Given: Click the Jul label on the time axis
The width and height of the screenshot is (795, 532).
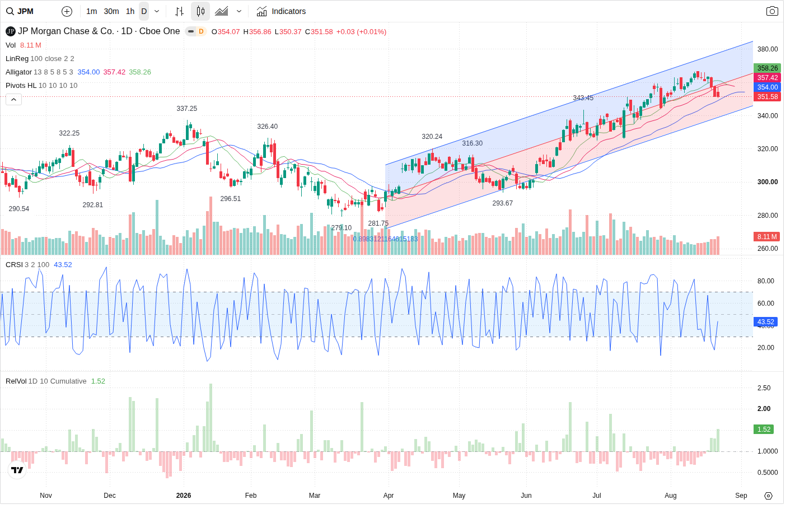Looking at the screenshot, I should coord(597,496).
